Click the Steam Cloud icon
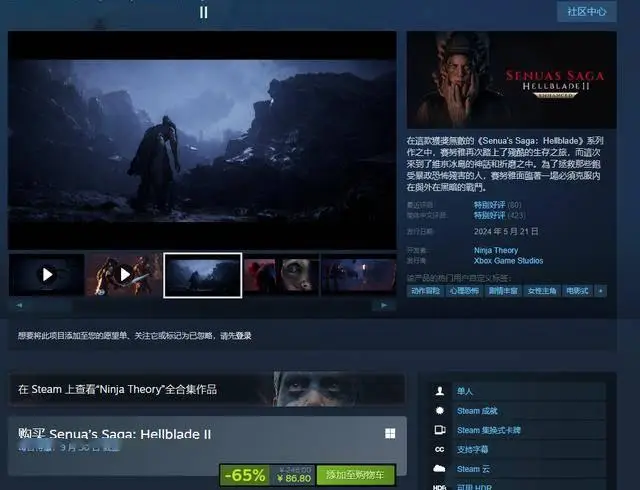 click(x=440, y=469)
